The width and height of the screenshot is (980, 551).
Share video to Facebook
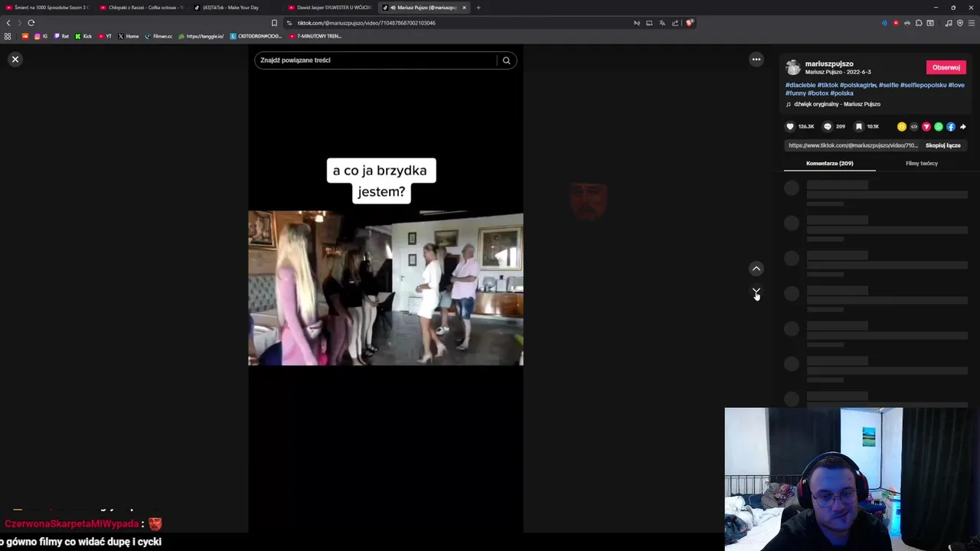951,127
